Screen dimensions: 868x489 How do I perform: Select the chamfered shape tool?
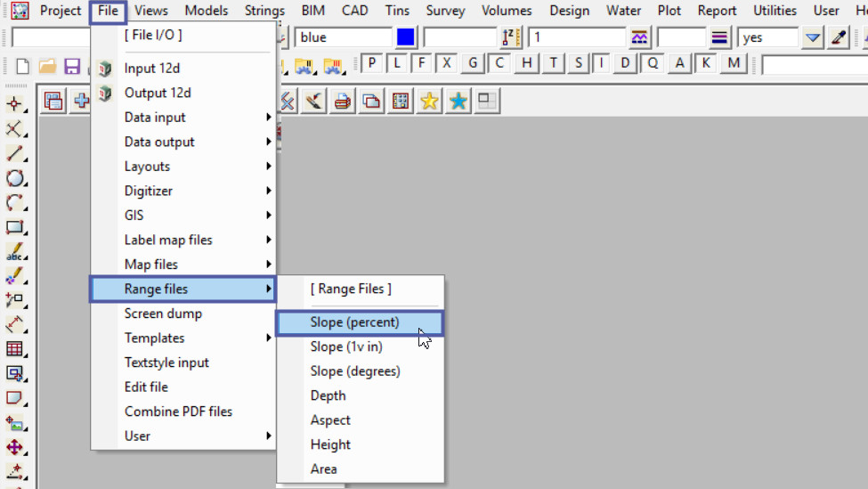(x=15, y=398)
